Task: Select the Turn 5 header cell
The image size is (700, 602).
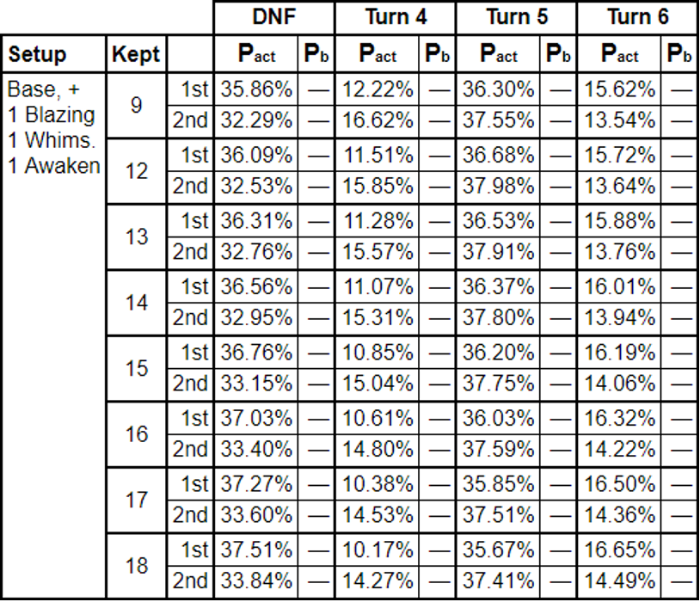Action: click(516, 18)
